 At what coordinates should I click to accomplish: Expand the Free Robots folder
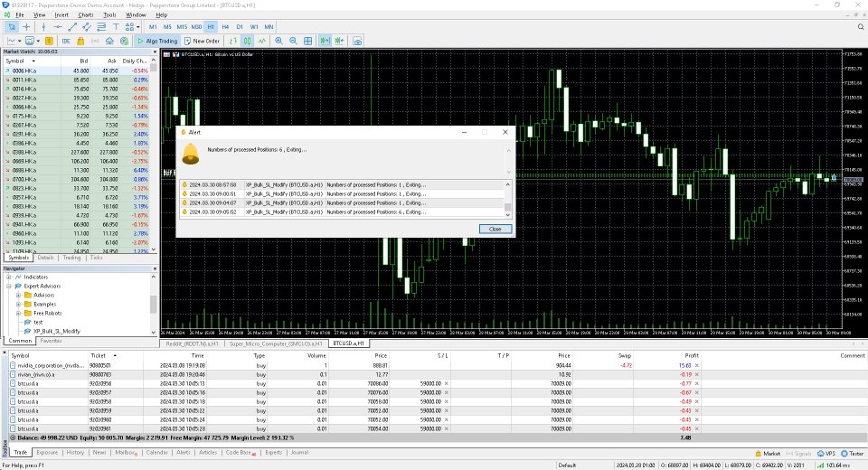coord(18,314)
